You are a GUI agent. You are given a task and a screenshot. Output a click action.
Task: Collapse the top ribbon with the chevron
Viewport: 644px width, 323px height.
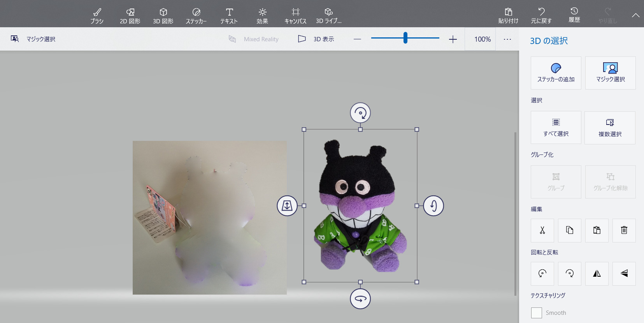(x=635, y=16)
